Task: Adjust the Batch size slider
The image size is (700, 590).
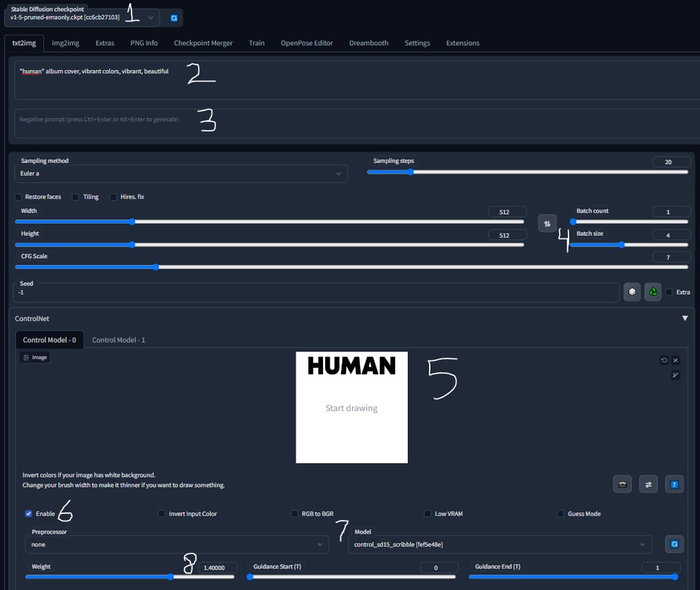Action: coord(629,245)
